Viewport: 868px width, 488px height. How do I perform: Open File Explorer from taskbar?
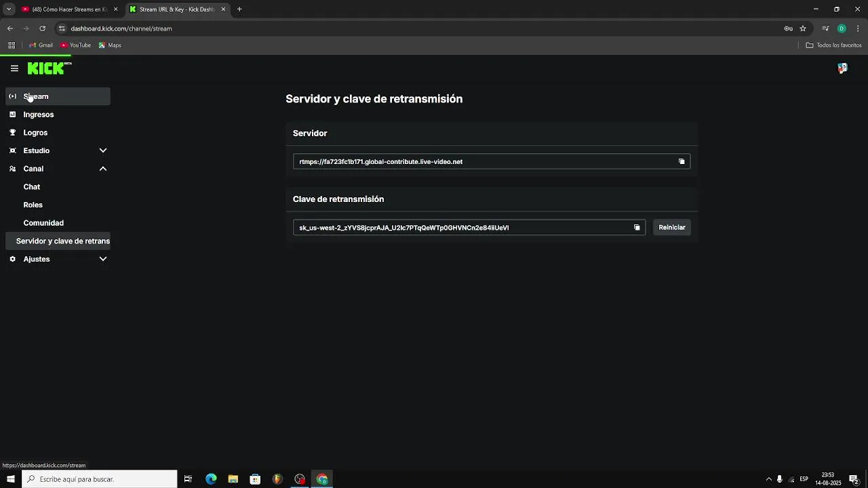233,479
